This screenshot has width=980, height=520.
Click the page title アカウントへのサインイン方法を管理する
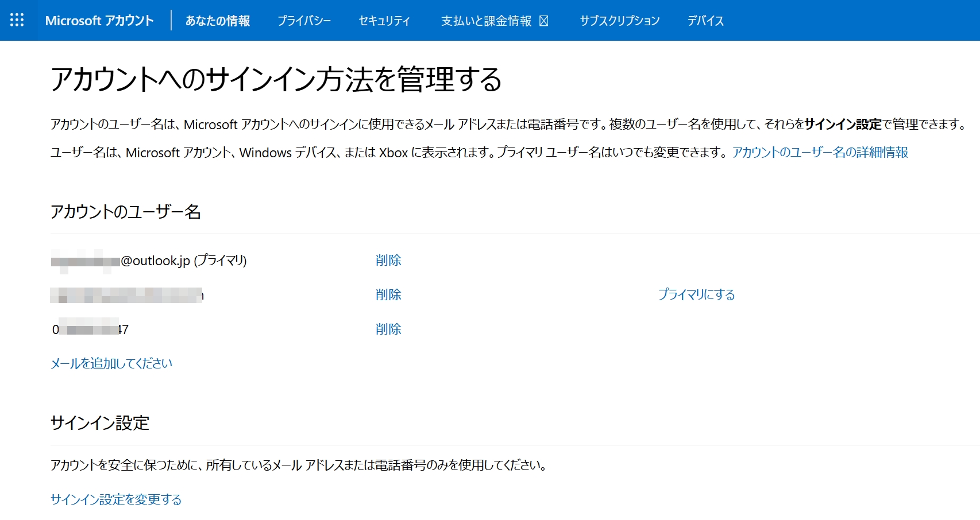click(276, 79)
